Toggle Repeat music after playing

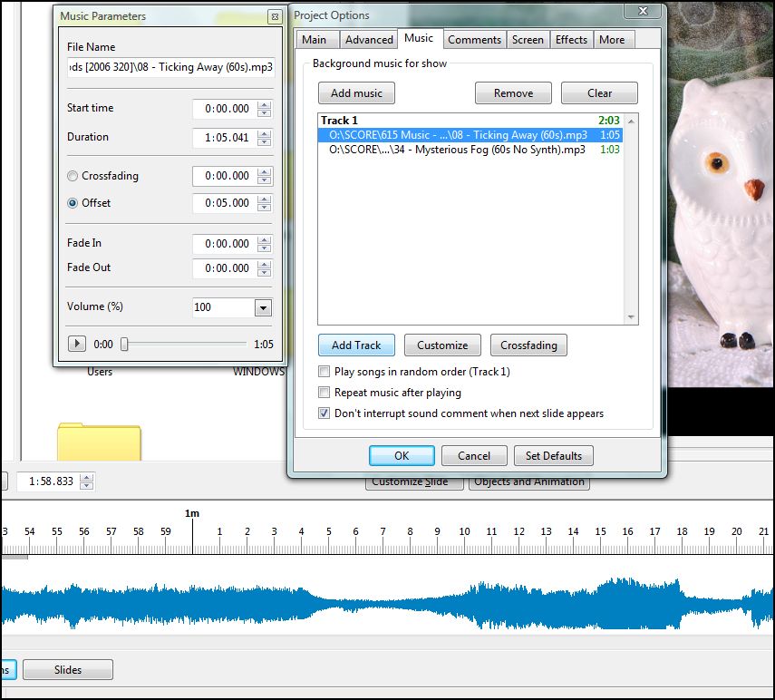[x=325, y=393]
